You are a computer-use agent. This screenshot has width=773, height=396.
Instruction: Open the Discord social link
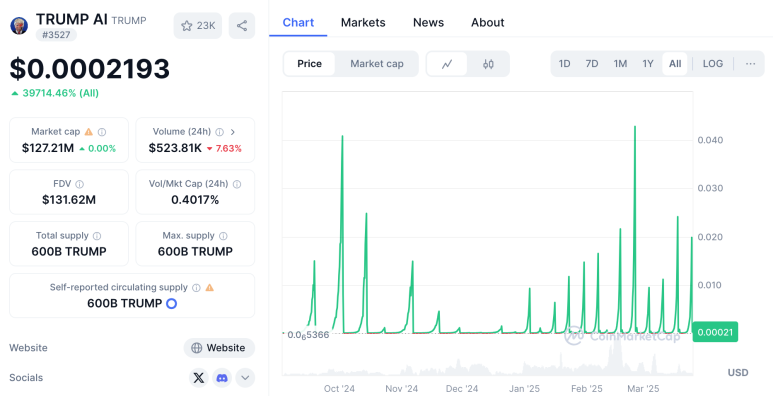(x=222, y=378)
